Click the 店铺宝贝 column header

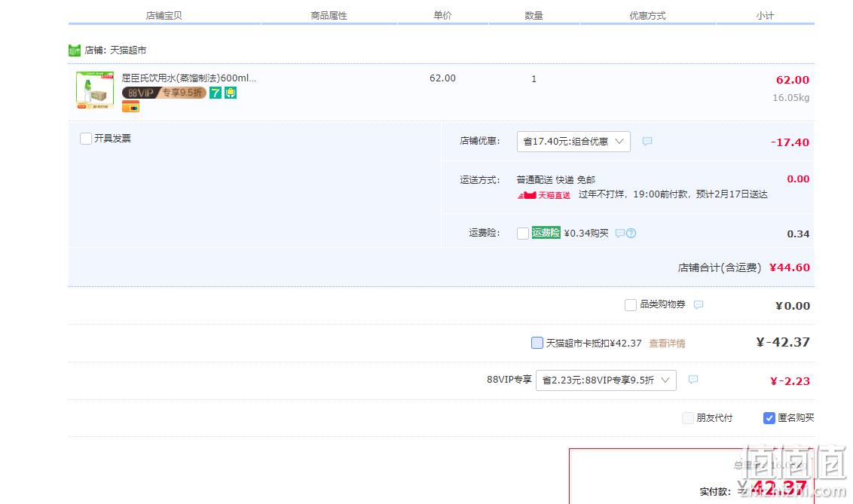164,15
